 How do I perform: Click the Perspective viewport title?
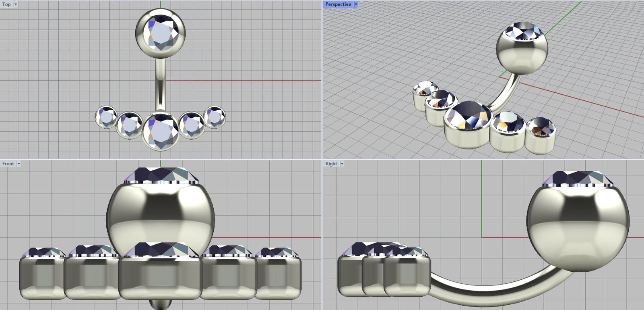[x=338, y=4]
